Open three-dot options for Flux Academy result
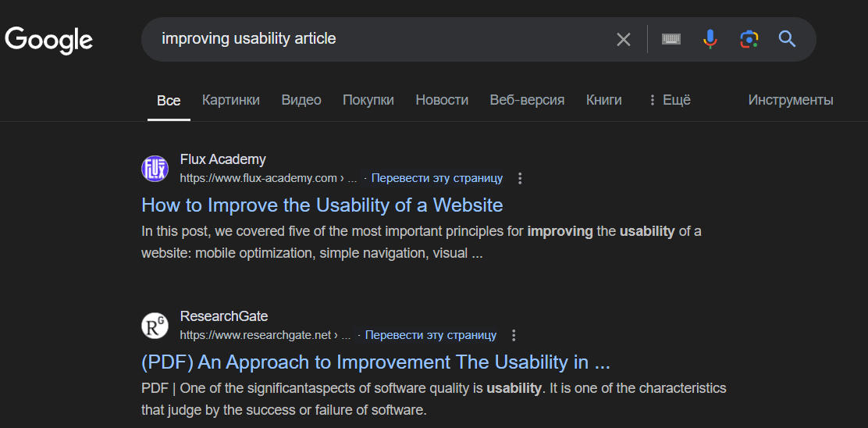The width and height of the screenshot is (868, 428). 521,178
